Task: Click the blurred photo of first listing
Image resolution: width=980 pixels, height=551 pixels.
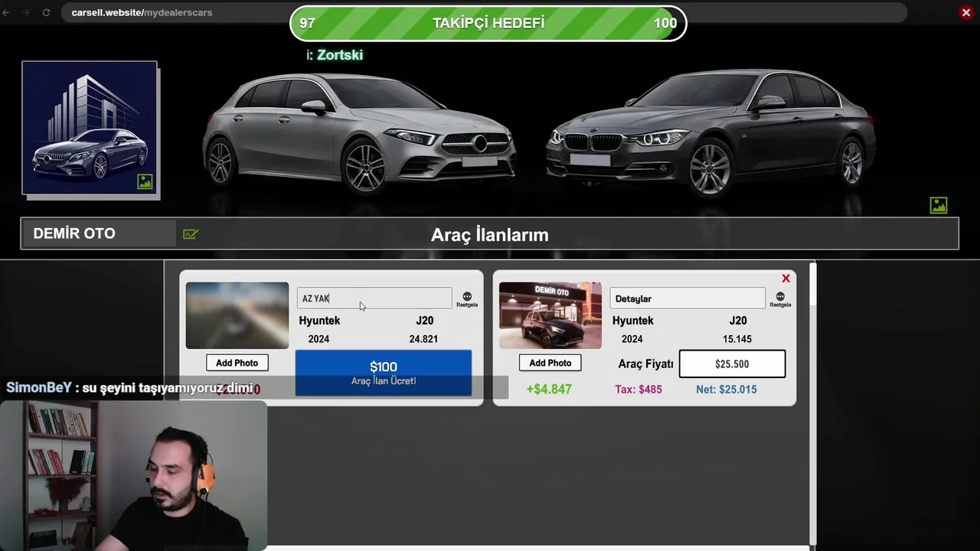Action: click(x=237, y=315)
